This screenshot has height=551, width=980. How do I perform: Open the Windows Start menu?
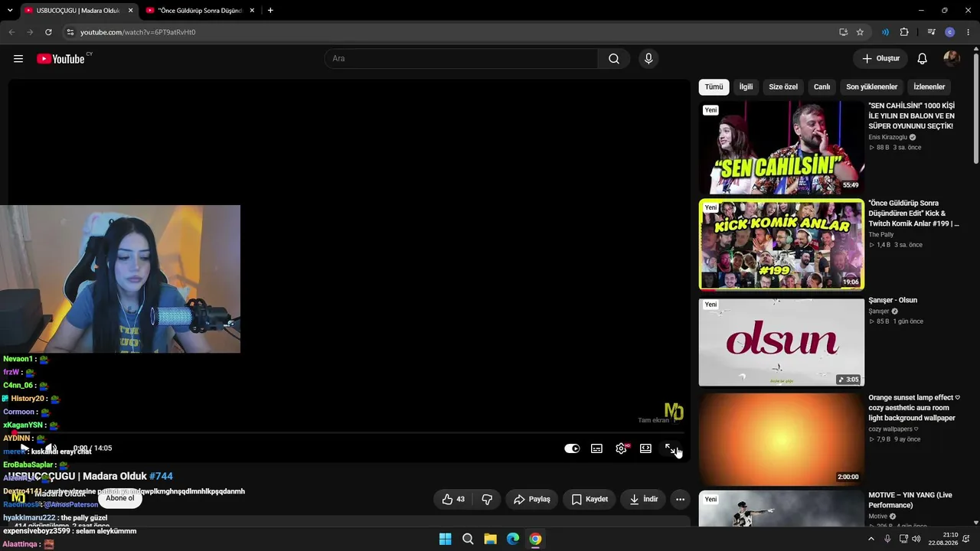pyautogui.click(x=445, y=539)
